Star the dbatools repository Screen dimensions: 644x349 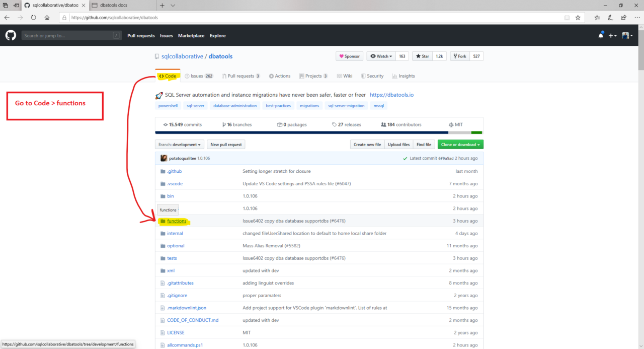422,56
